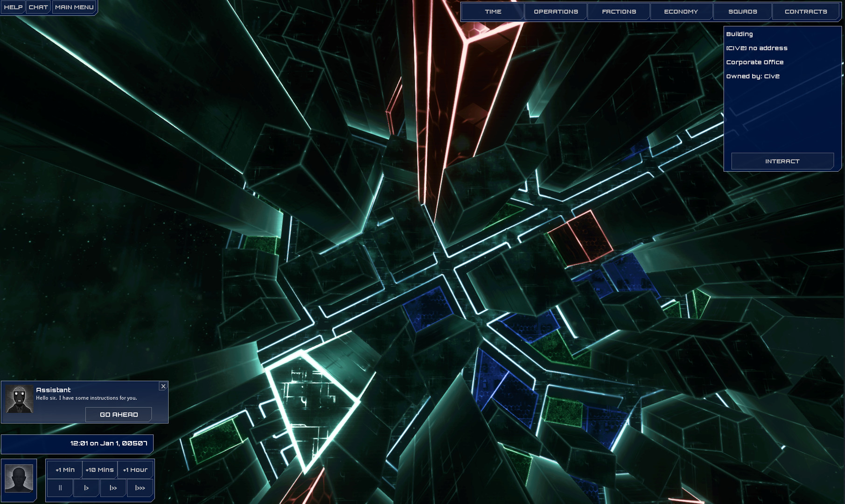
Task: View the SQUADS tab
Action: click(743, 11)
